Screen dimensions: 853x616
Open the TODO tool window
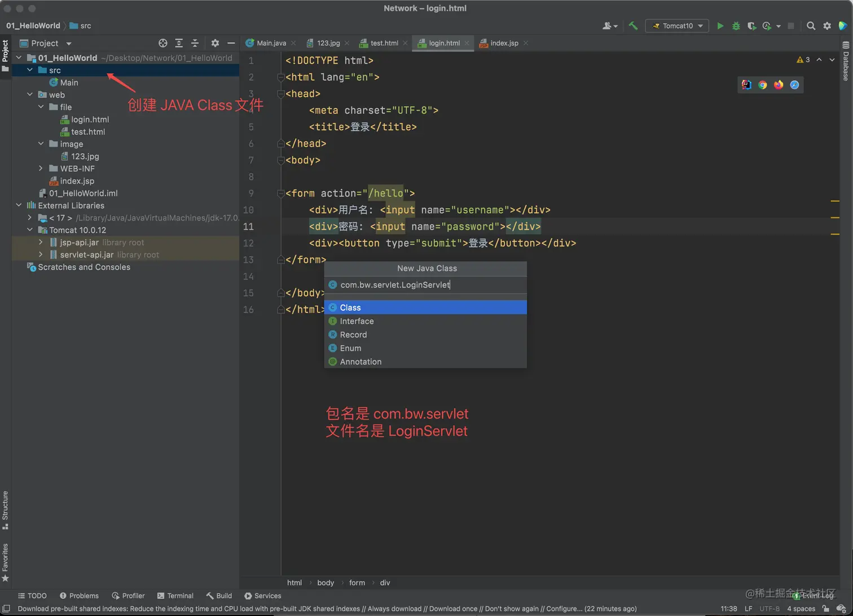tap(32, 596)
